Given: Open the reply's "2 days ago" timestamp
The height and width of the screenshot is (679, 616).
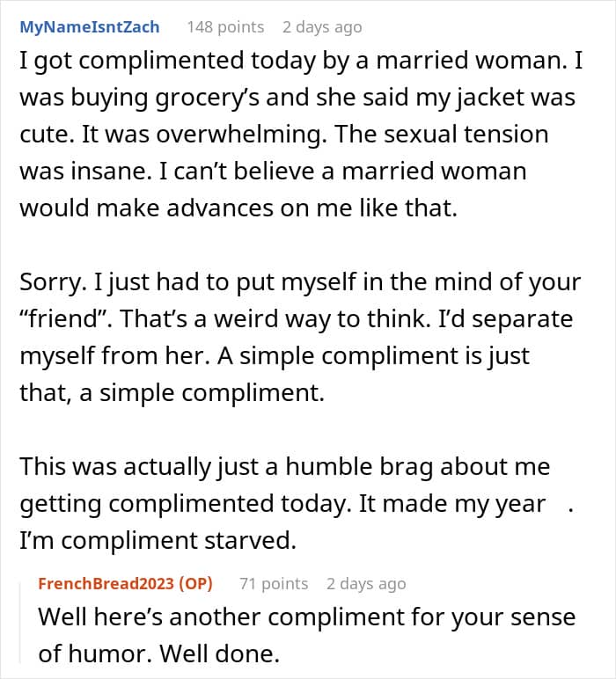Looking at the screenshot, I should pos(366,584).
